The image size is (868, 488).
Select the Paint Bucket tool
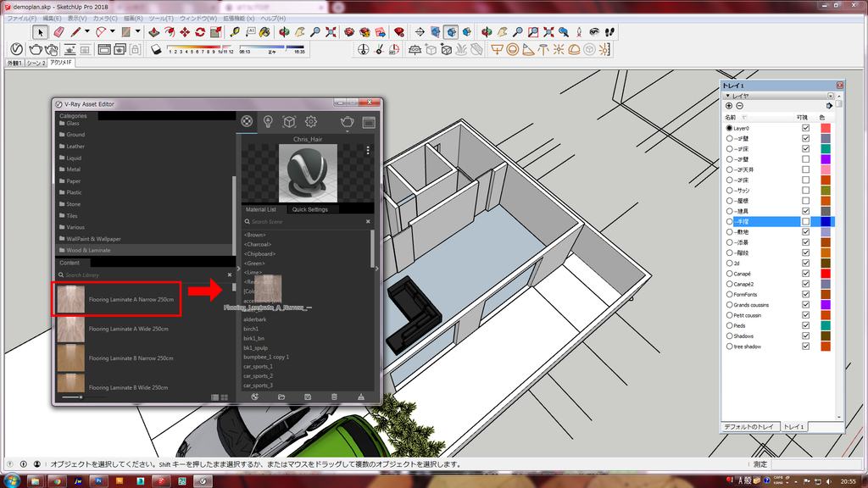point(265,32)
